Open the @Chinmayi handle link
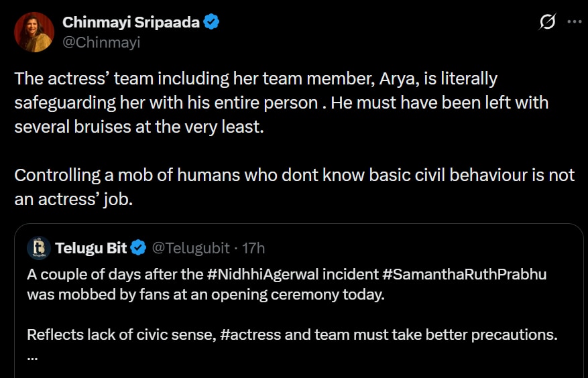 101,42
